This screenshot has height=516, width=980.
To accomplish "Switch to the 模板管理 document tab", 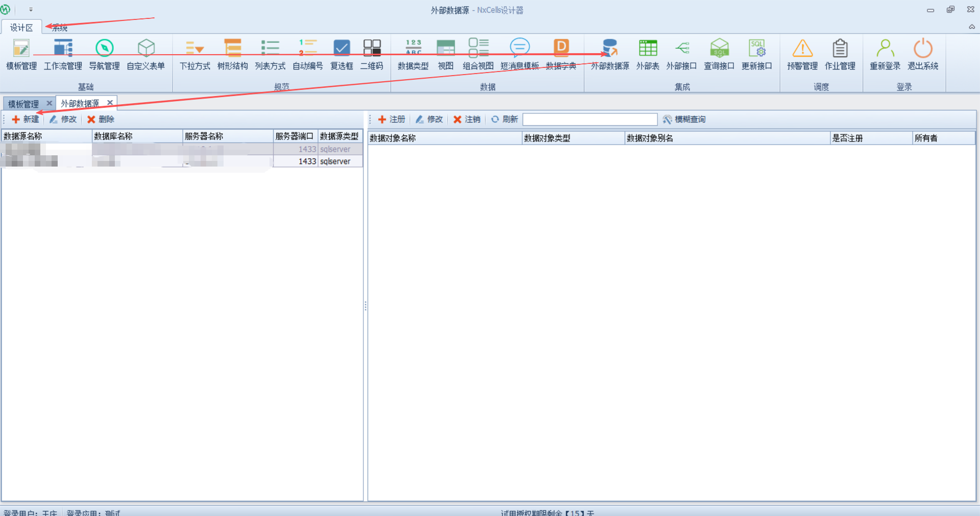I will pos(23,104).
